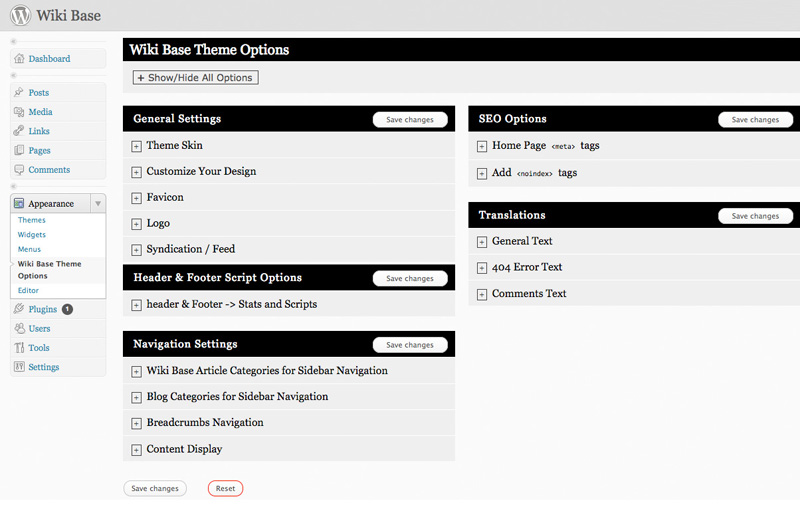Save changes in General Settings

click(x=410, y=119)
